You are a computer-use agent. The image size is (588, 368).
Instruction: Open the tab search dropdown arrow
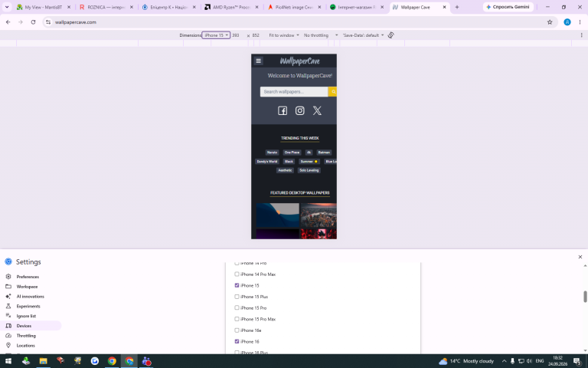7,7
